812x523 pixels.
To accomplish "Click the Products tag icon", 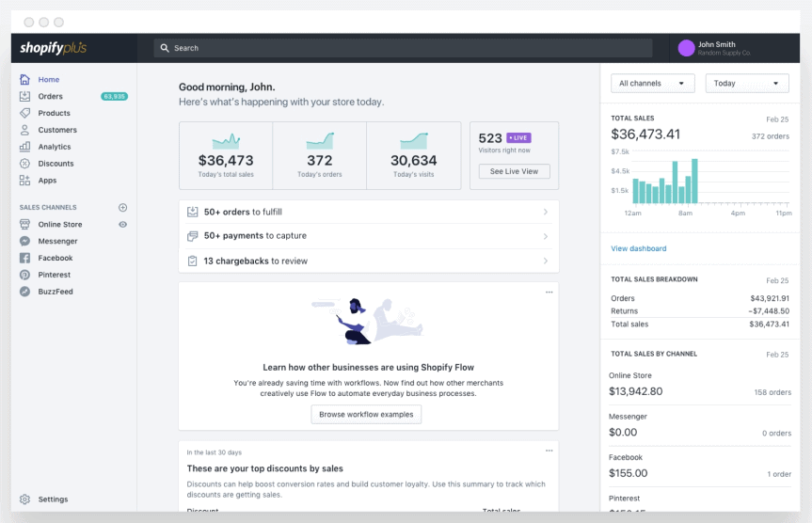I will click(x=24, y=113).
